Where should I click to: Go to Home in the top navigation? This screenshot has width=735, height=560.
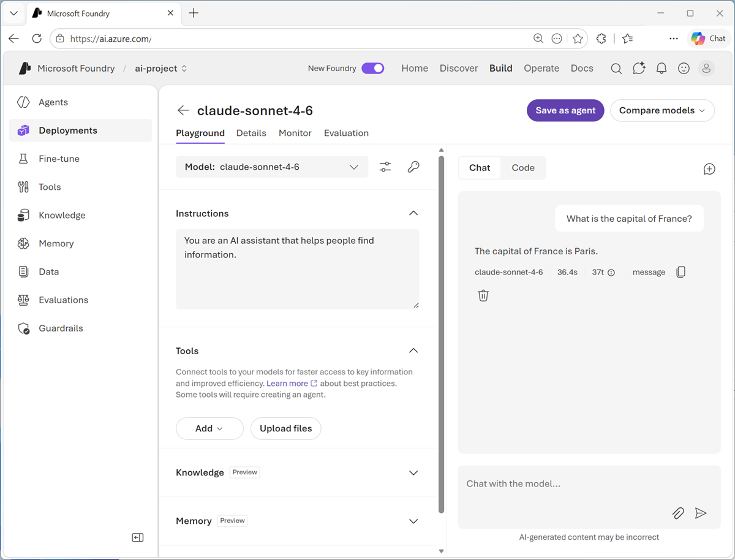[415, 68]
